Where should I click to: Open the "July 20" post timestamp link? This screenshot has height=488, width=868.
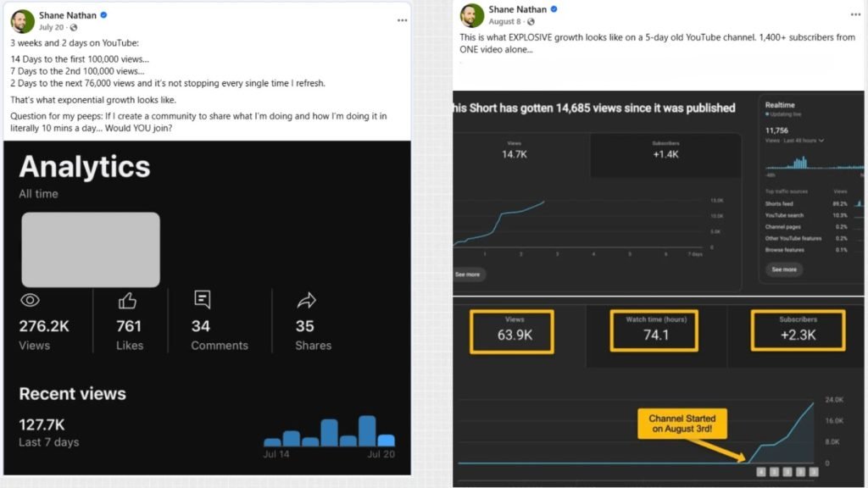pyautogui.click(x=52, y=28)
